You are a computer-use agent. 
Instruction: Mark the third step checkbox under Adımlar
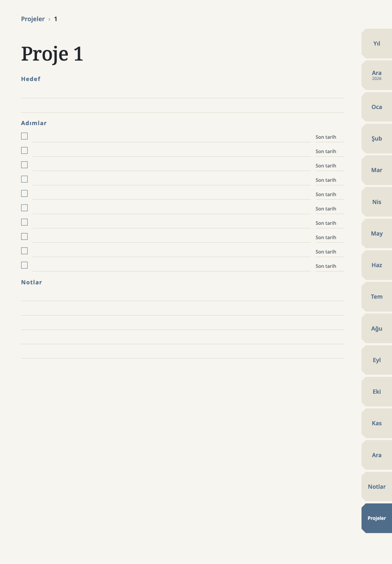pos(24,165)
